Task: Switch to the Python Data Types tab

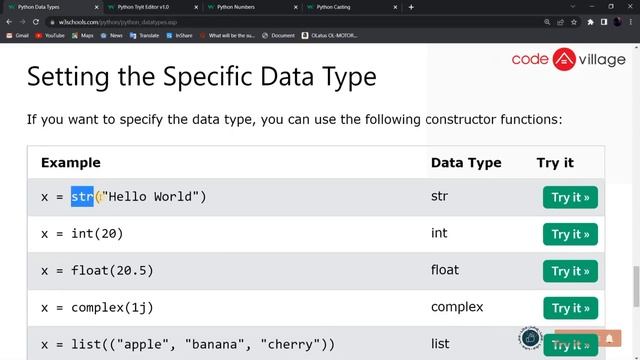Action: 51,7
